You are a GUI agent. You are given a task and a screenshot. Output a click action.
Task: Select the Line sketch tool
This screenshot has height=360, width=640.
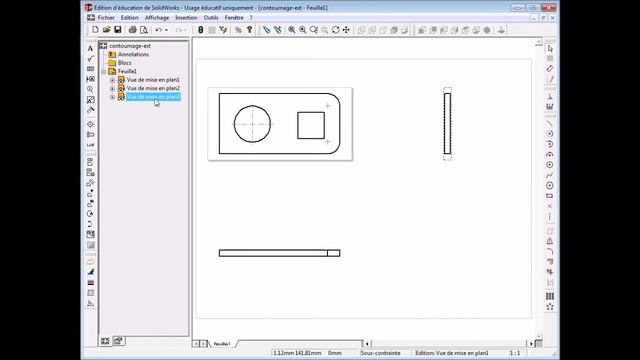pos(550,123)
